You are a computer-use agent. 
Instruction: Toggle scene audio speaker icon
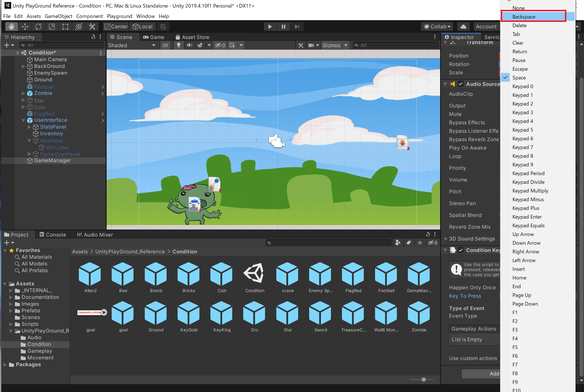pyautogui.click(x=190, y=45)
